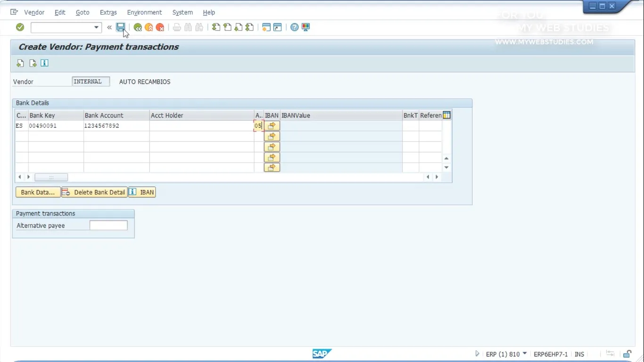Open the Edit menu
Screen dimensions: 644x362
tap(60, 12)
